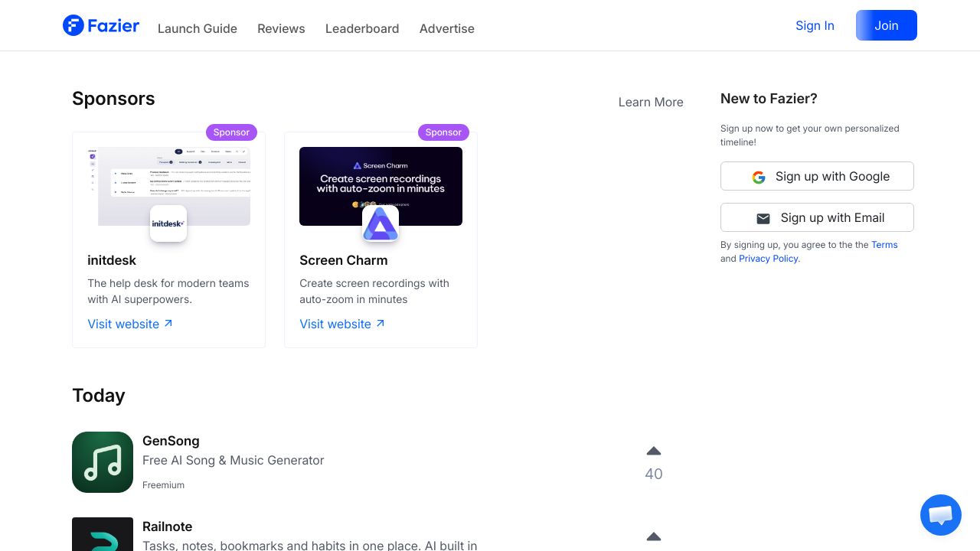The image size is (980, 551).
Task: Click the initdesk logo badge
Action: click(x=168, y=223)
